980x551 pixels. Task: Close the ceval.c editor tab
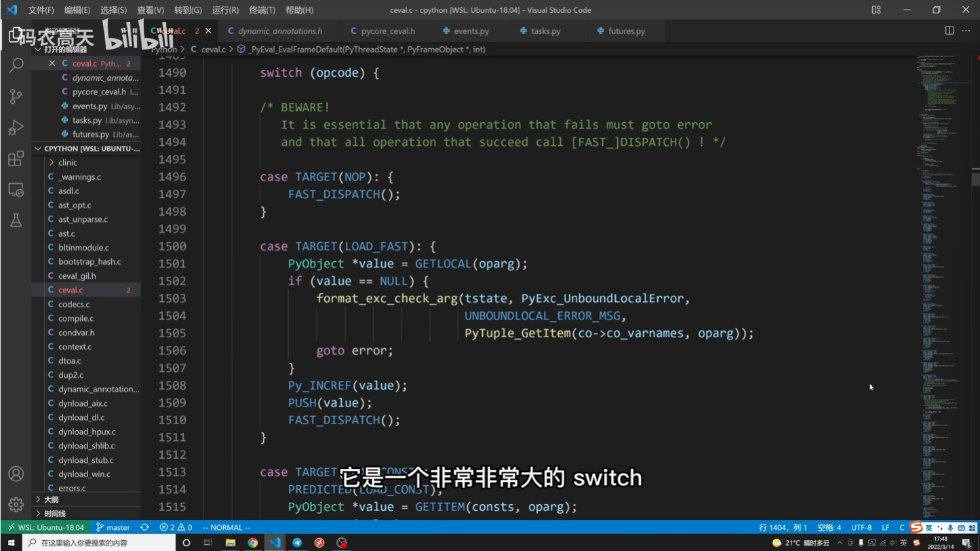click(x=208, y=31)
